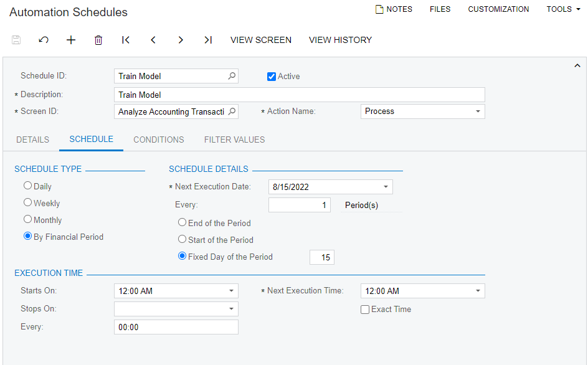588x365 pixels.
Task: Switch to the Conditions tab
Action: point(159,140)
